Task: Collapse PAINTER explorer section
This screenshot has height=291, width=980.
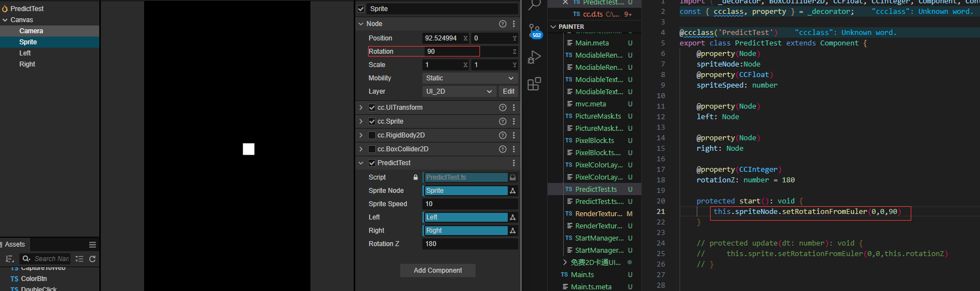Action: 553,27
